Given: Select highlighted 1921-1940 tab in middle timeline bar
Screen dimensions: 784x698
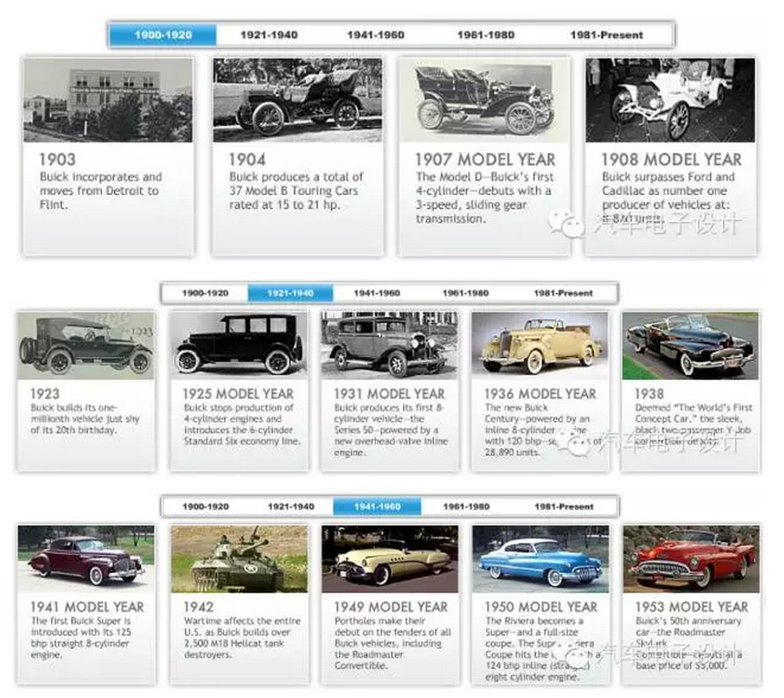Looking at the screenshot, I should [x=291, y=293].
